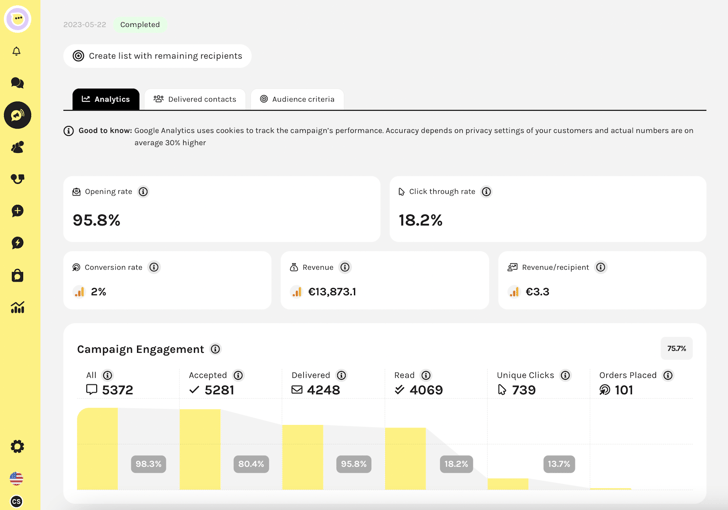
Task: Open the chat conversations sidebar icon
Action: [17, 83]
